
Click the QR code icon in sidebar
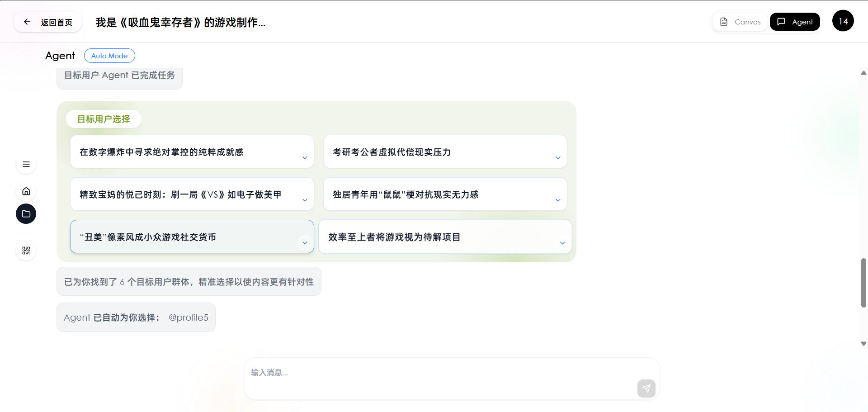[x=26, y=251]
